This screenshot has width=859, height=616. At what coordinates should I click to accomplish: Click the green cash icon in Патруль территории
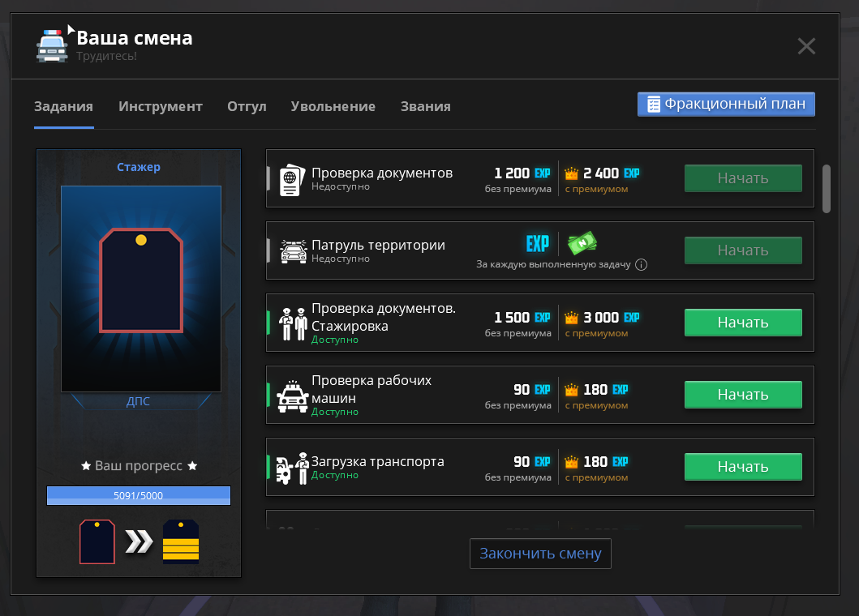pyautogui.click(x=582, y=243)
